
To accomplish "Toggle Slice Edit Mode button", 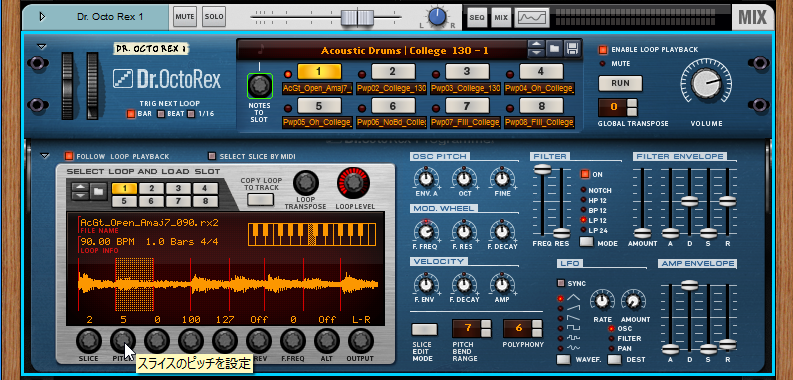I will pos(424,330).
